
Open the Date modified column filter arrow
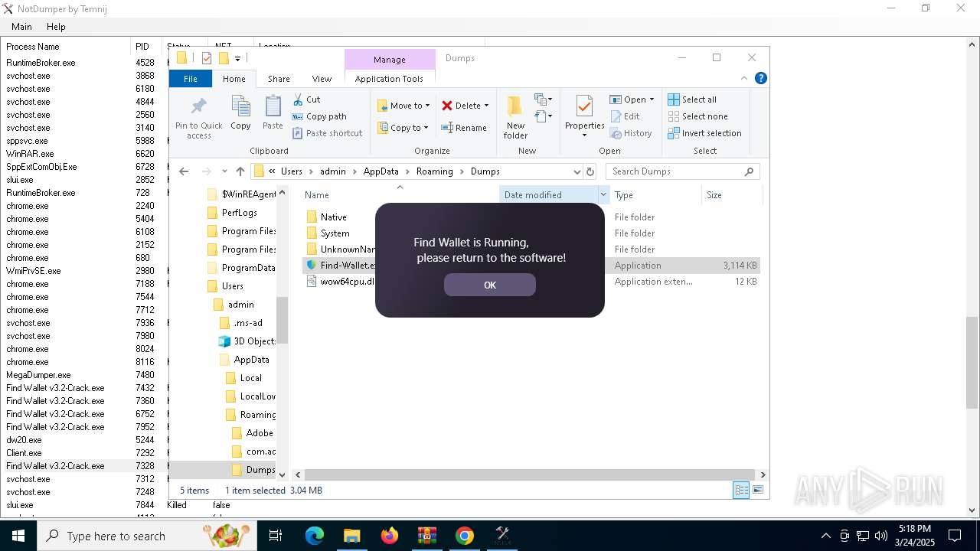pyautogui.click(x=603, y=195)
